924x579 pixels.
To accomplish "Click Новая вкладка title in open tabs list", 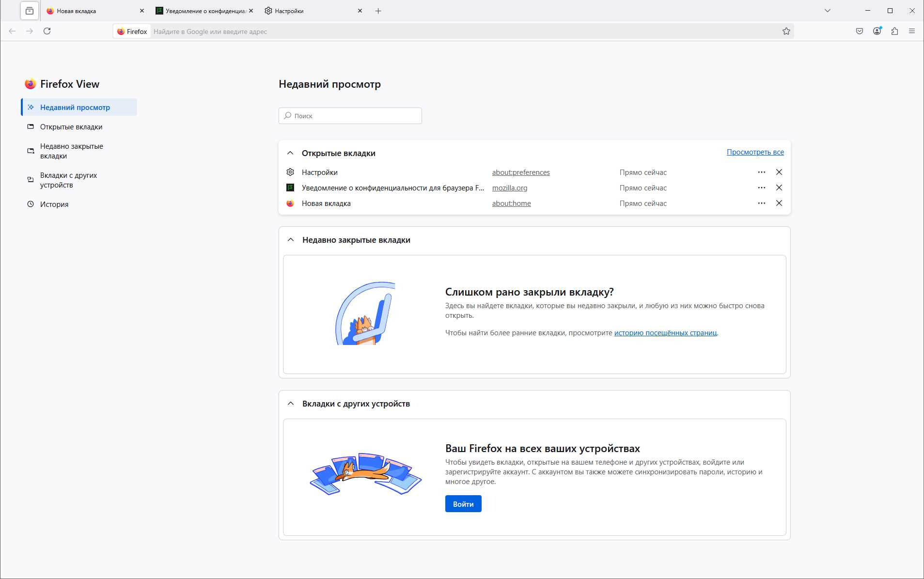I will click(x=326, y=203).
